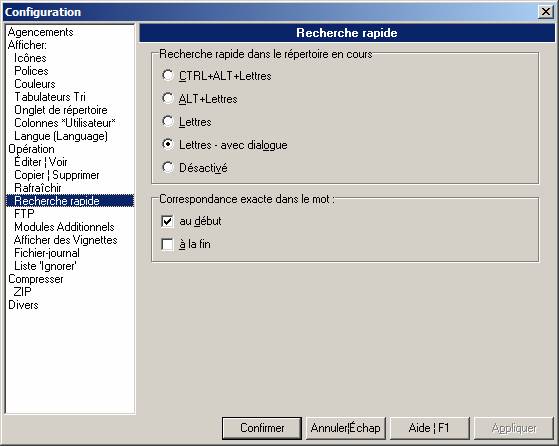Select the ZIP settings entry

tap(22, 292)
